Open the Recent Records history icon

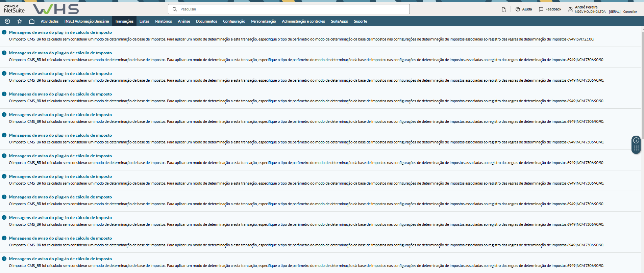pyautogui.click(x=7, y=21)
